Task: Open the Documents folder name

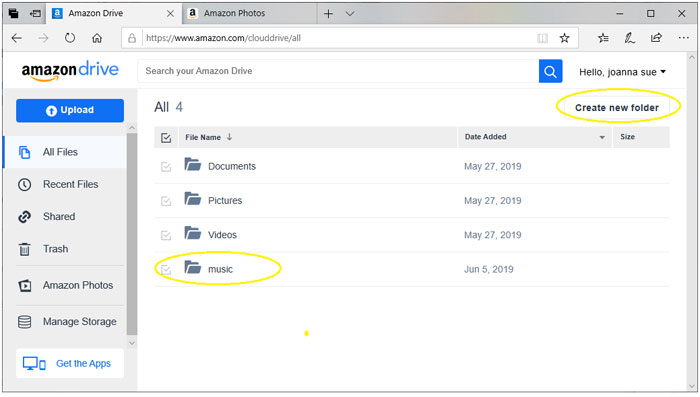Action: point(232,166)
